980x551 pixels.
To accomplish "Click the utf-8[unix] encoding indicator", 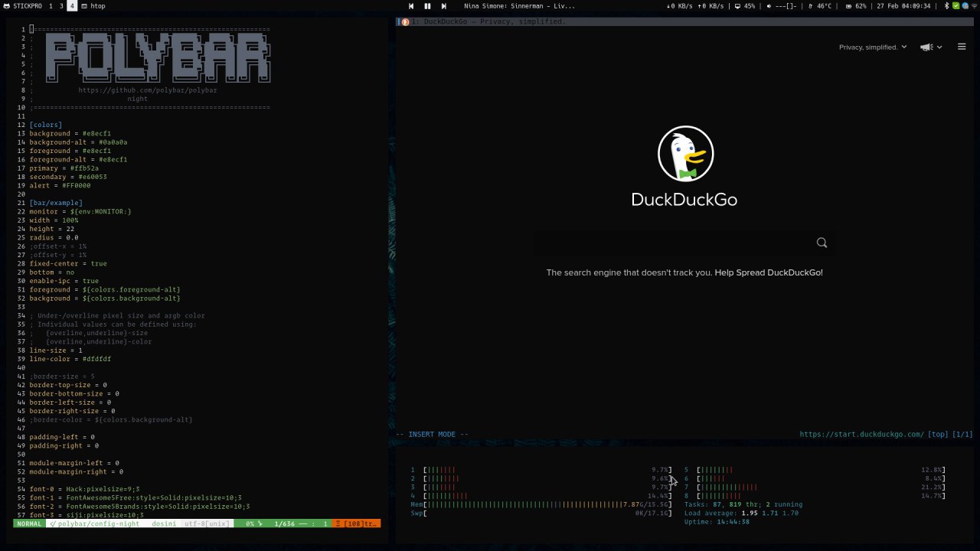I will coord(207,523).
